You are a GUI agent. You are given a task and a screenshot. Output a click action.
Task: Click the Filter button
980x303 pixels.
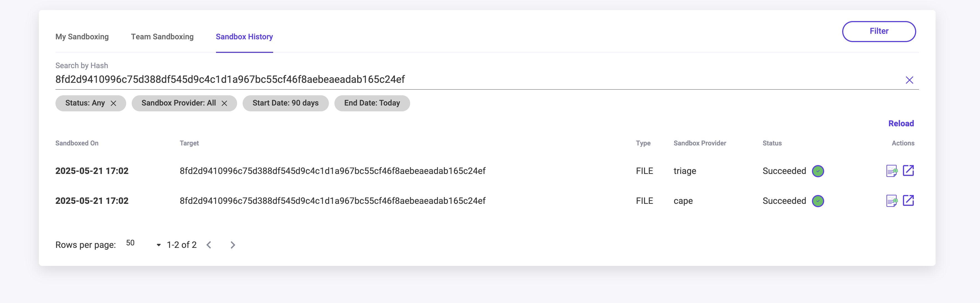click(x=879, y=31)
